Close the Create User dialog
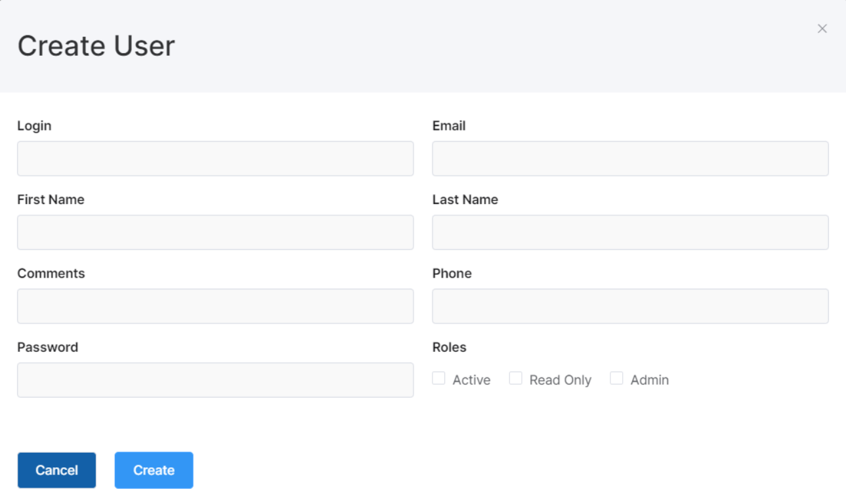Image resolution: width=846 pixels, height=504 pixels. 822,29
